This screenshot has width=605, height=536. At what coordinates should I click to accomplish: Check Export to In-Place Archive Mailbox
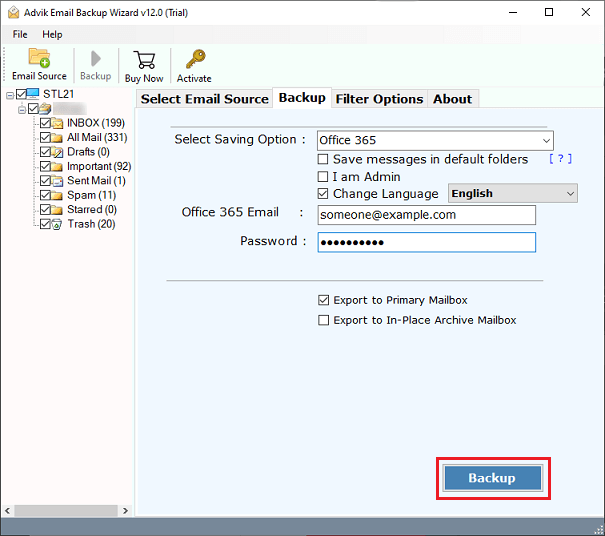coord(324,320)
